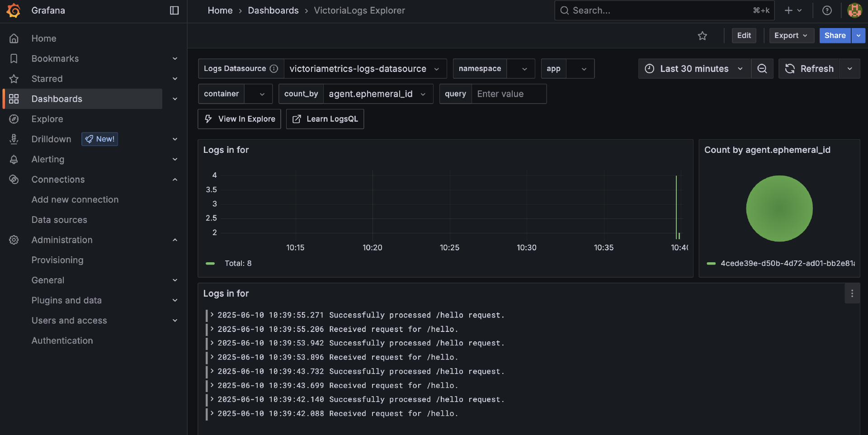The height and width of the screenshot is (435, 868).
Task: Expand the first log entry row
Action: coord(212,315)
